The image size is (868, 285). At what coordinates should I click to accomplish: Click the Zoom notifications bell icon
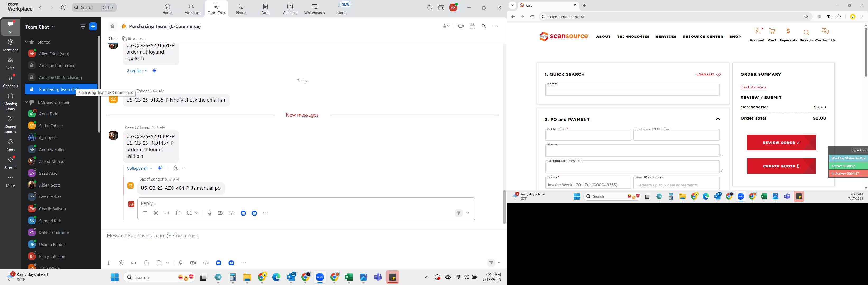tap(429, 8)
